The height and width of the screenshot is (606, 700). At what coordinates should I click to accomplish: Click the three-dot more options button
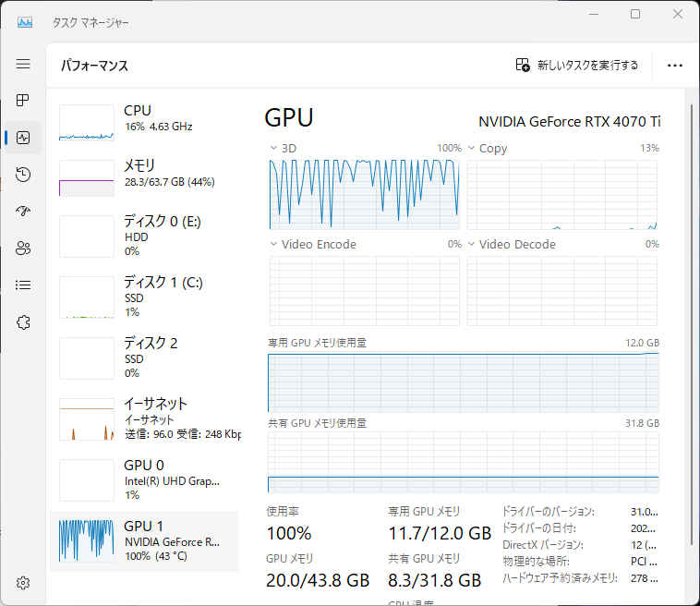[x=674, y=66]
